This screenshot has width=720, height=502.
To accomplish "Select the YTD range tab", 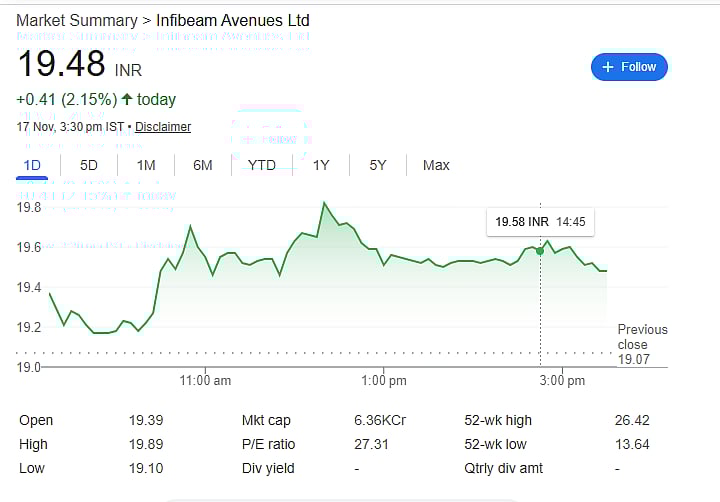I will [262, 165].
